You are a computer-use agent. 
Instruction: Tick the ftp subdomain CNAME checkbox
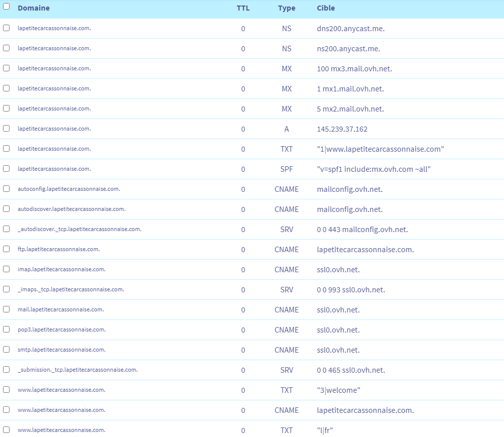tap(6, 249)
